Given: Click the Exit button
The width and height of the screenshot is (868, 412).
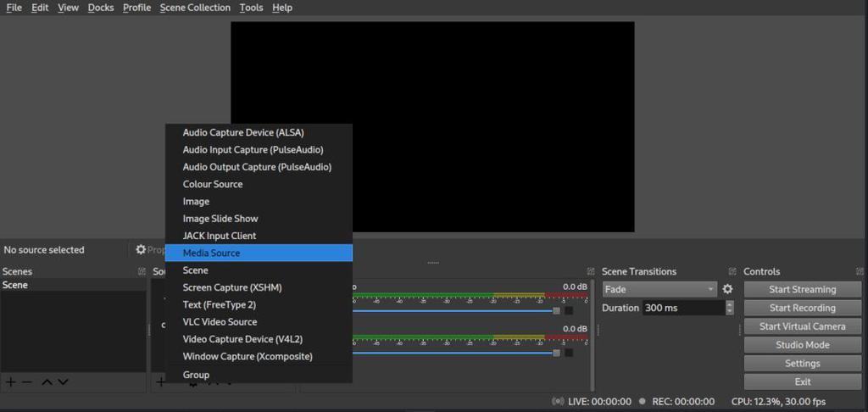Looking at the screenshot, I should 802,381.
